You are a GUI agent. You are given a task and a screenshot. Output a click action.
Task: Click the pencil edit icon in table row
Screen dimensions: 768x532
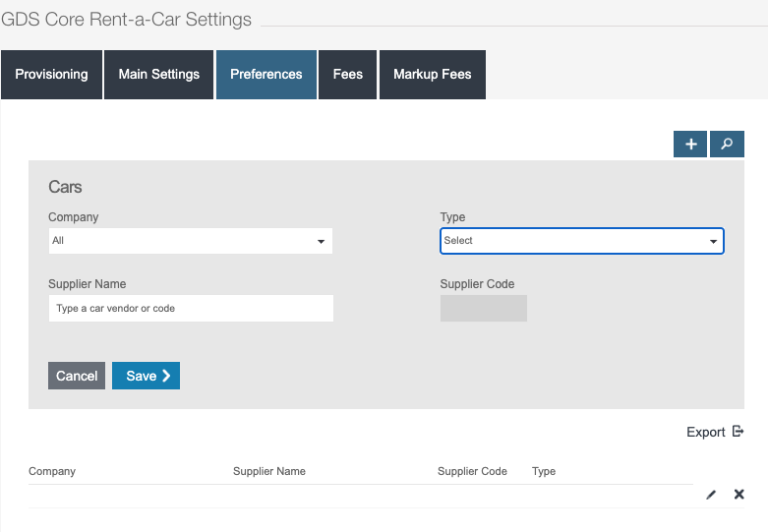(711, 495)
